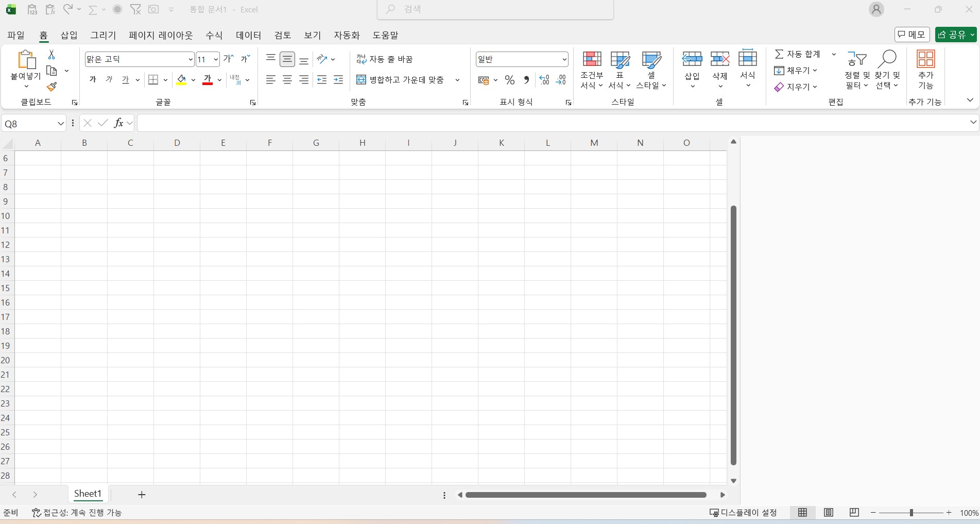Open accessibility status (접근성) in status bar

pos(77,513)
